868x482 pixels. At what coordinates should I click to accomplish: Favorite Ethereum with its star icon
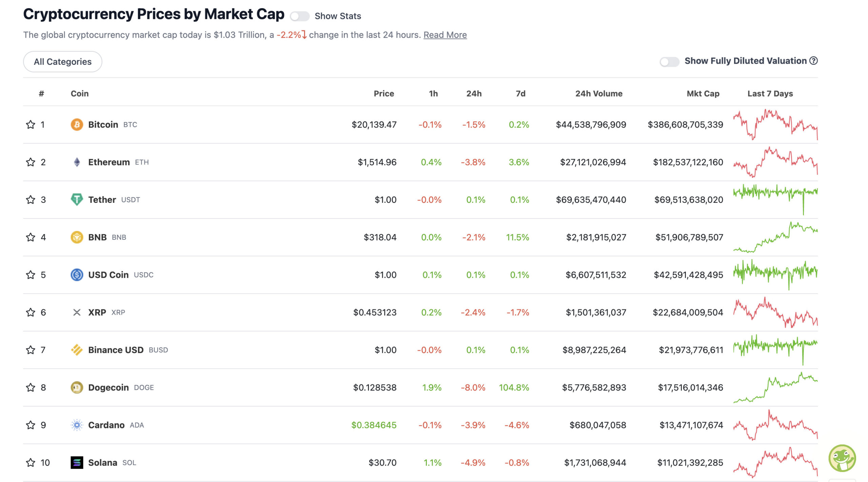point(31,162)
